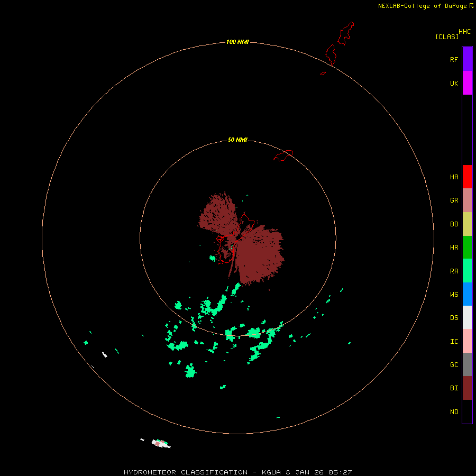Click the '100 NMI' range ring label
Image resolution: width=476 pixels, height=476 pixels.
[237, 42]
